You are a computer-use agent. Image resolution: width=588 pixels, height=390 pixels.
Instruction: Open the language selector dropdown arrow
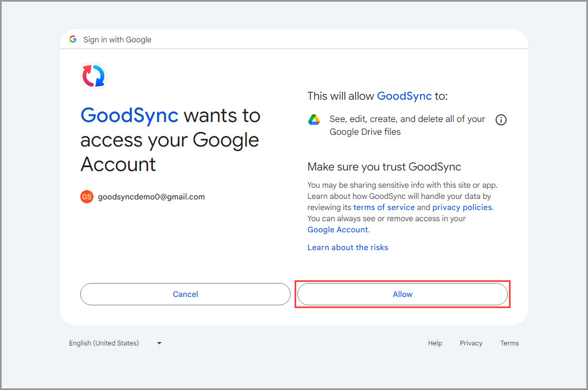[x=159, y=343]
